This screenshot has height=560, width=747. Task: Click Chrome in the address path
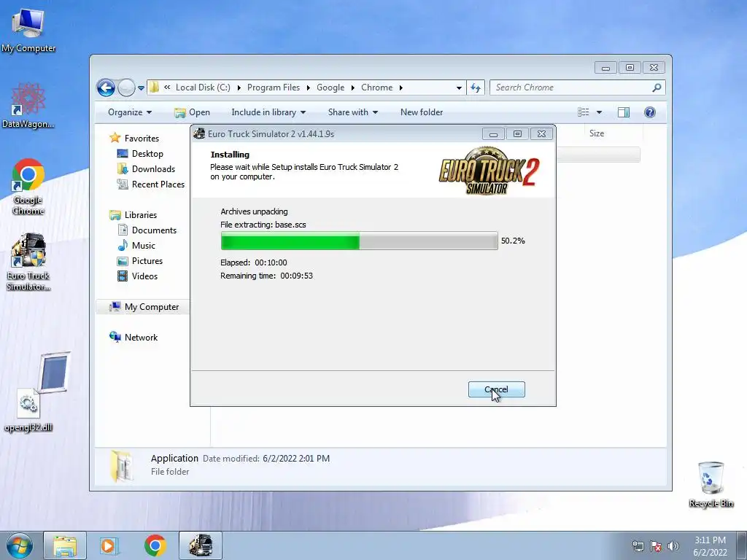(x=377, y=87)
